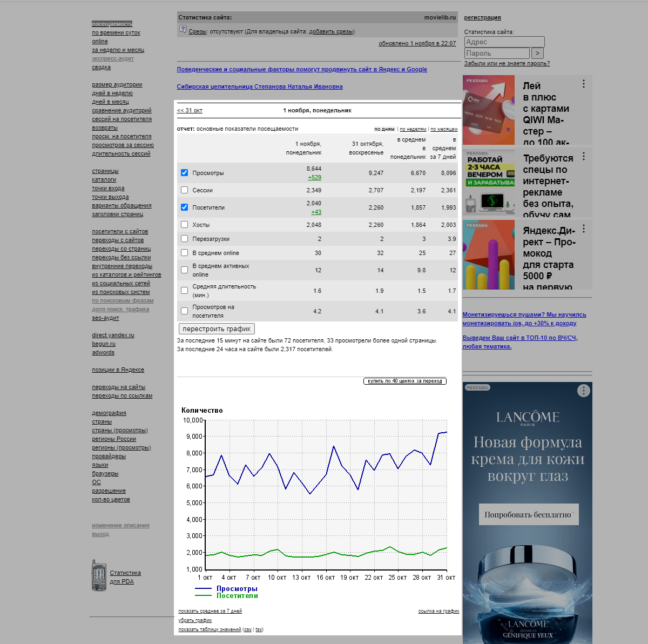Image resolution: width=648 pixels, height=644 pixels.
Task: Click the +529 change value for Просмотры
Action: click(x=315, y=178)
